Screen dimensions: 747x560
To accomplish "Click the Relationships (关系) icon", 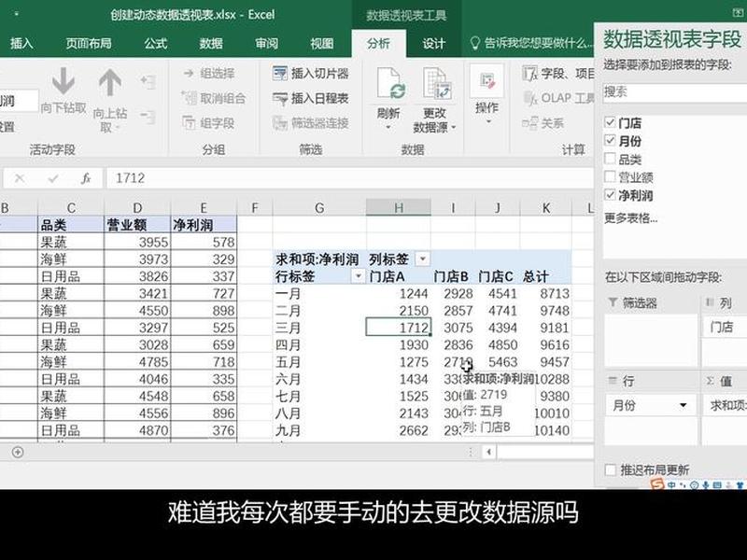I will (529, 124).
